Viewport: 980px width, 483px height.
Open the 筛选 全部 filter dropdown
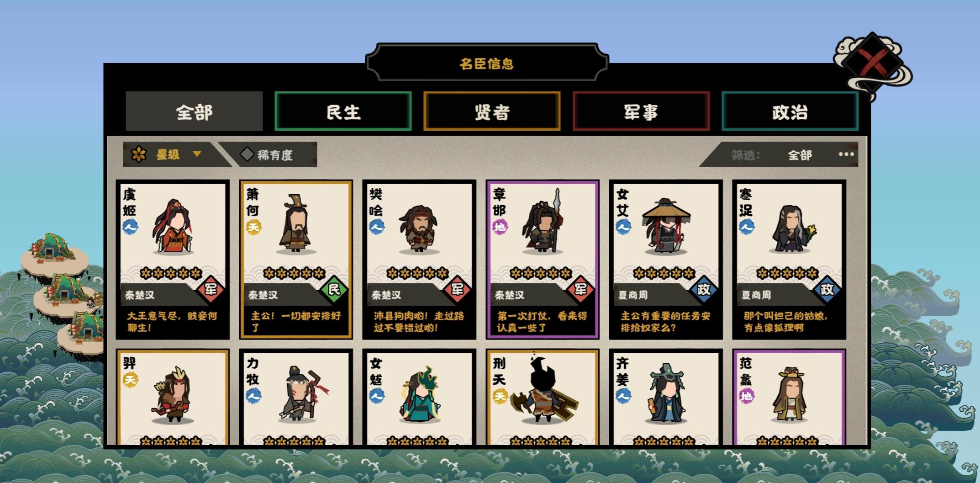coord(800,155)
